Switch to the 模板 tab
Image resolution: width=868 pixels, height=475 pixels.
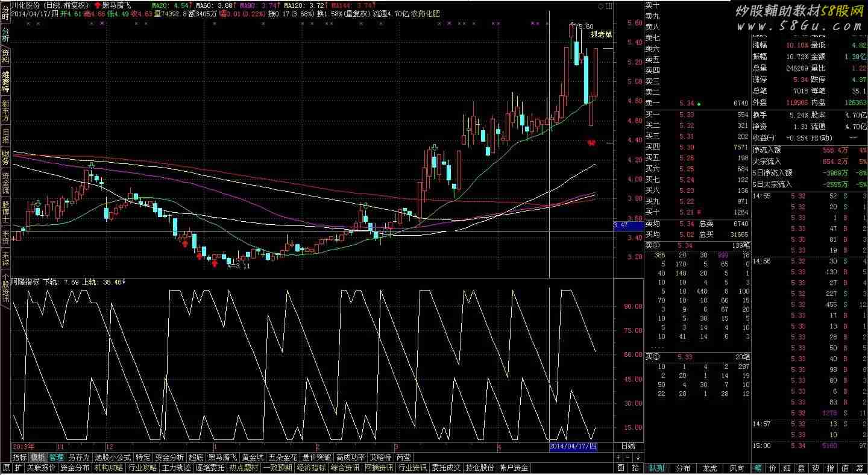click(x=38, y=458)
